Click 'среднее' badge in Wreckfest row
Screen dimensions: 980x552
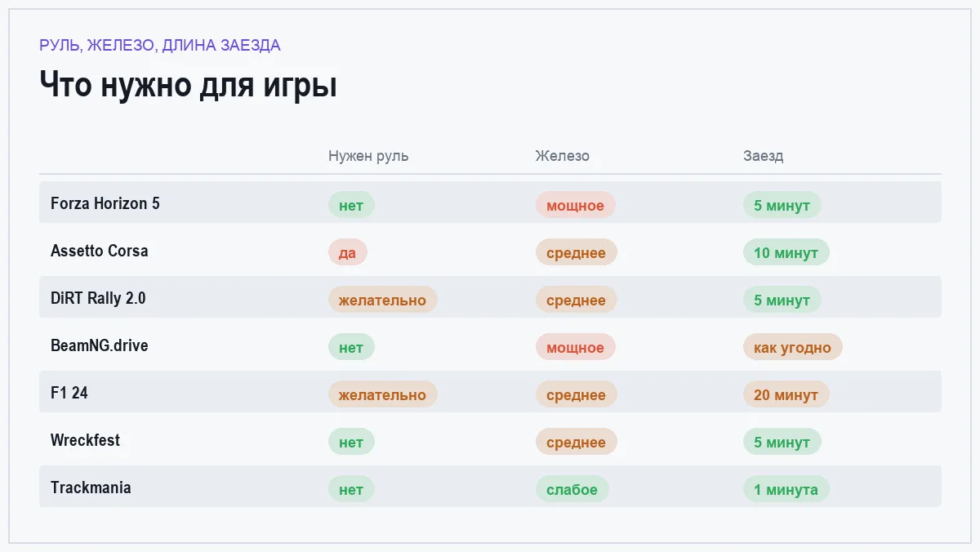577,442
